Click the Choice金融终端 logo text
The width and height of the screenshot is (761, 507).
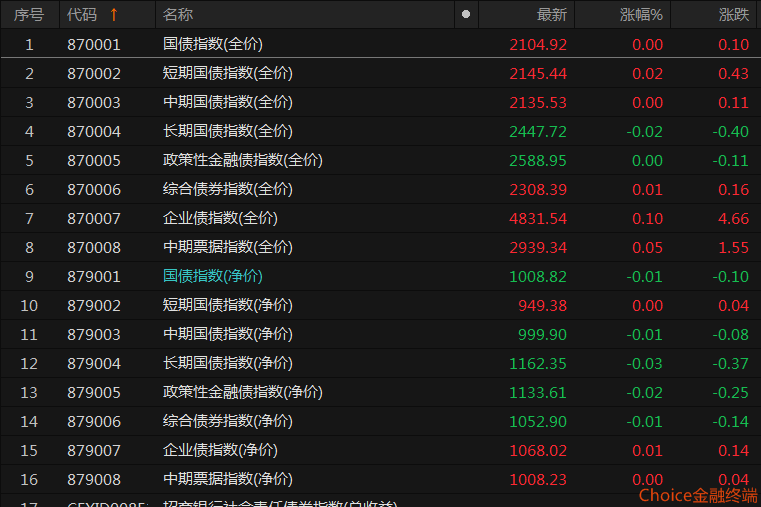[x=697, y=495]
